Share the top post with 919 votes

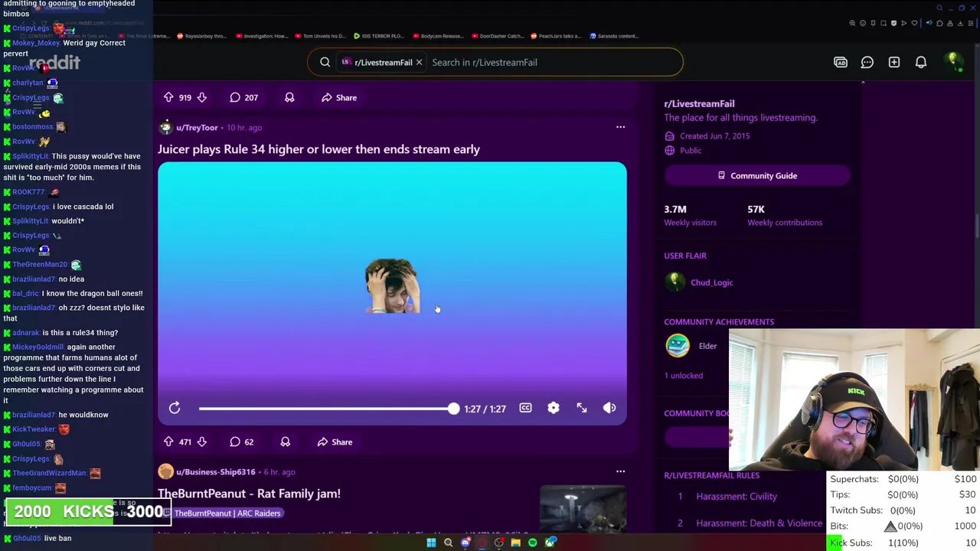coord(339,97)
